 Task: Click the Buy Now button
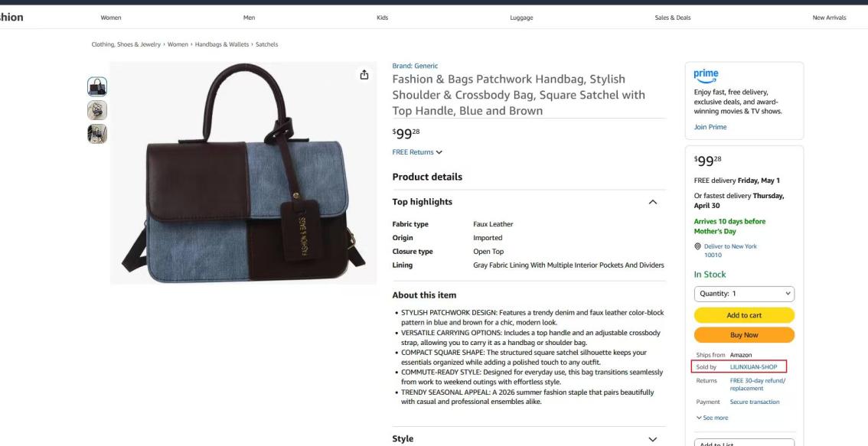point(744,335)
